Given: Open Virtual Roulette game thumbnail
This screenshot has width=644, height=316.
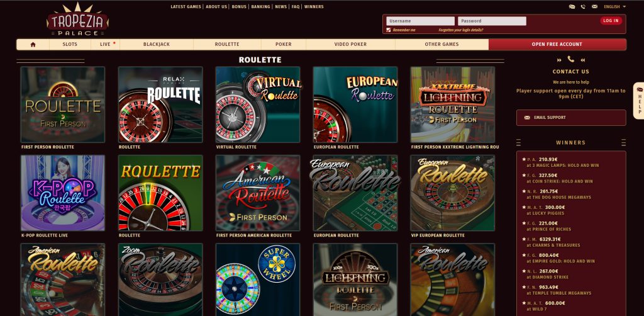Looking at the screenshot, I should (258, 104).
